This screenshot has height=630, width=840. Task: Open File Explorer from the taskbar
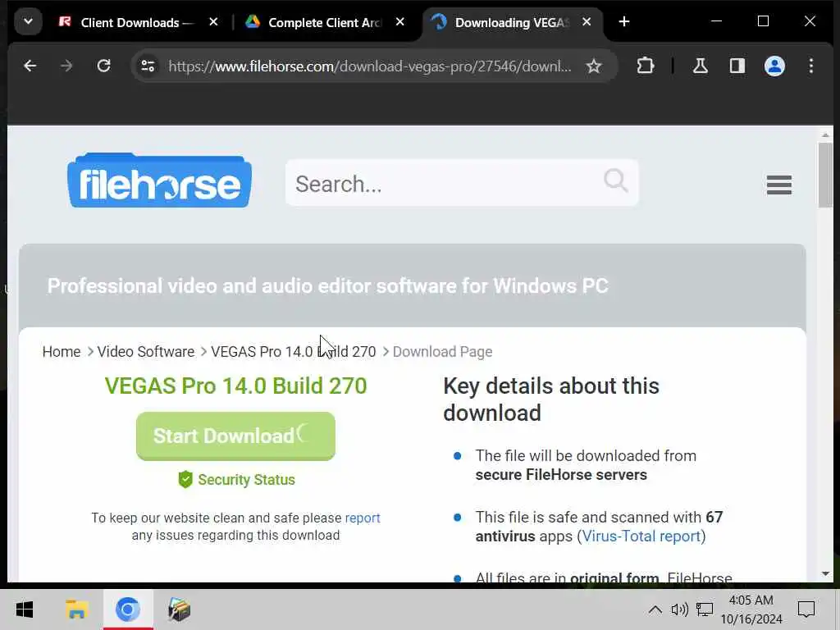(76, 609)
